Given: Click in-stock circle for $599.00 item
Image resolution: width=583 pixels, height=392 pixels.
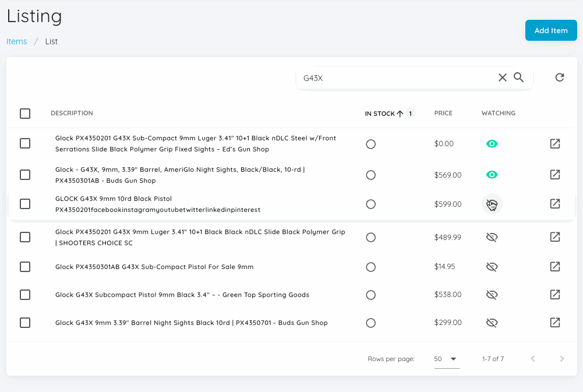Looking at the screenshot, I should point(370,204).
